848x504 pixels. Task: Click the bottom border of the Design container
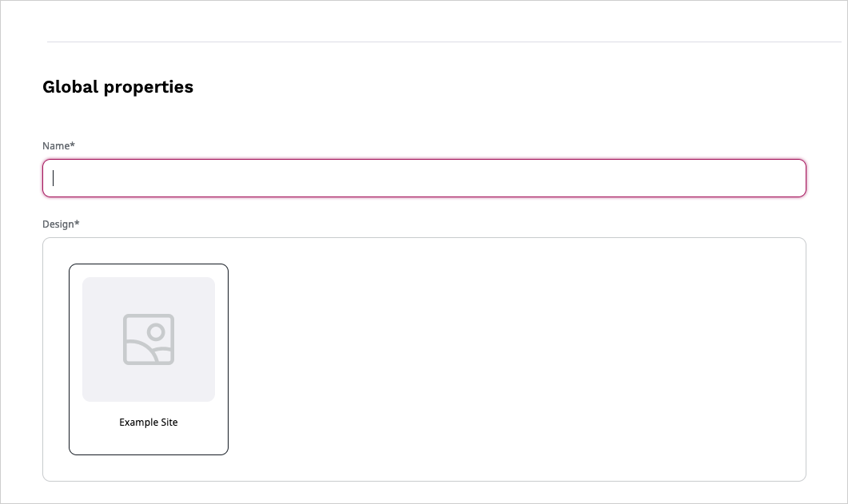click(424, 481)
